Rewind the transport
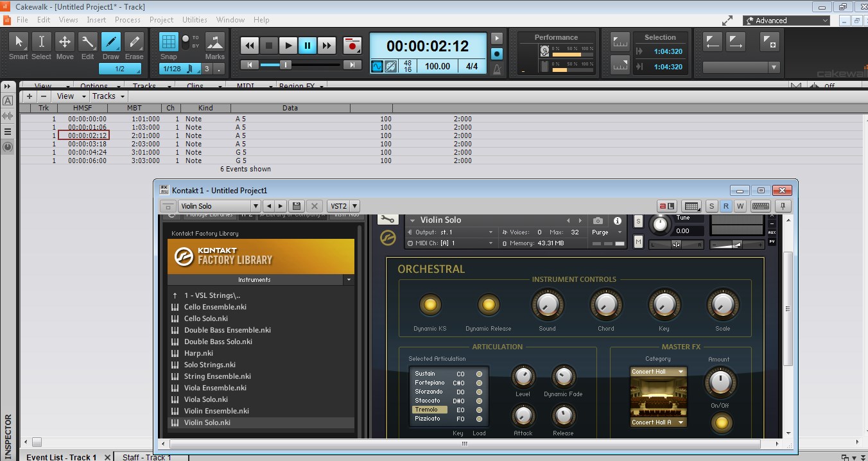868x461 pixels. 250,46
